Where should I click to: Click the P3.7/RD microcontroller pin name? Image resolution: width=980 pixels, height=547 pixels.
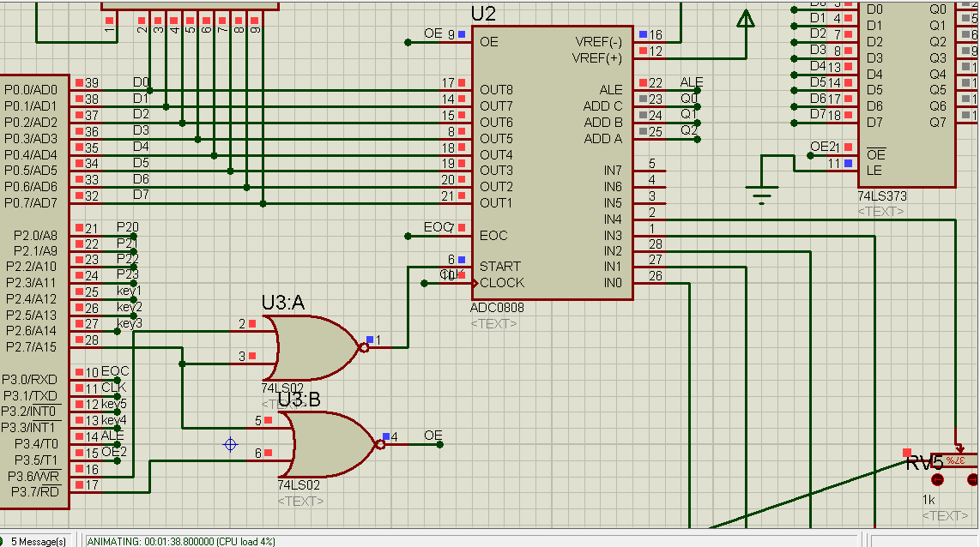[36, 492]
